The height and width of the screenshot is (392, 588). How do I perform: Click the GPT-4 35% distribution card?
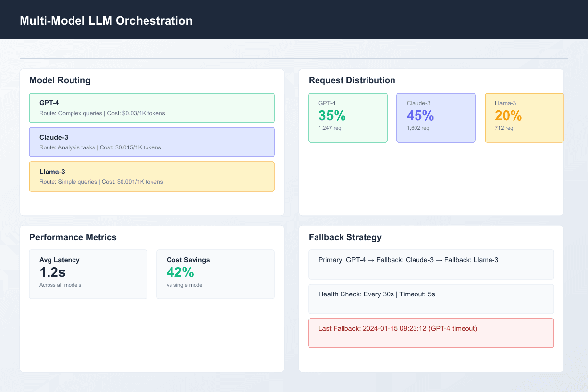tap(348, 117)
